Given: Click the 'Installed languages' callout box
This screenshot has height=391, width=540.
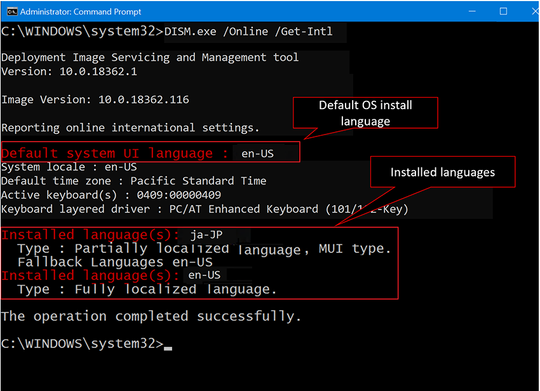Looking at the screenshot, I should pos(443,172).
